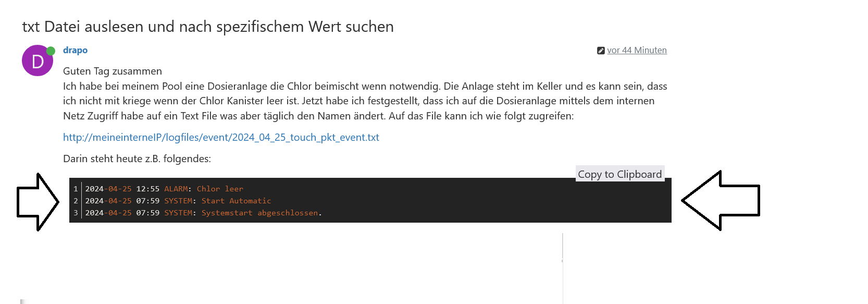Open the 'vor 44 Minuten' timestamp link
The height and width of the screenshot is (304, 868).
point(637,50)
